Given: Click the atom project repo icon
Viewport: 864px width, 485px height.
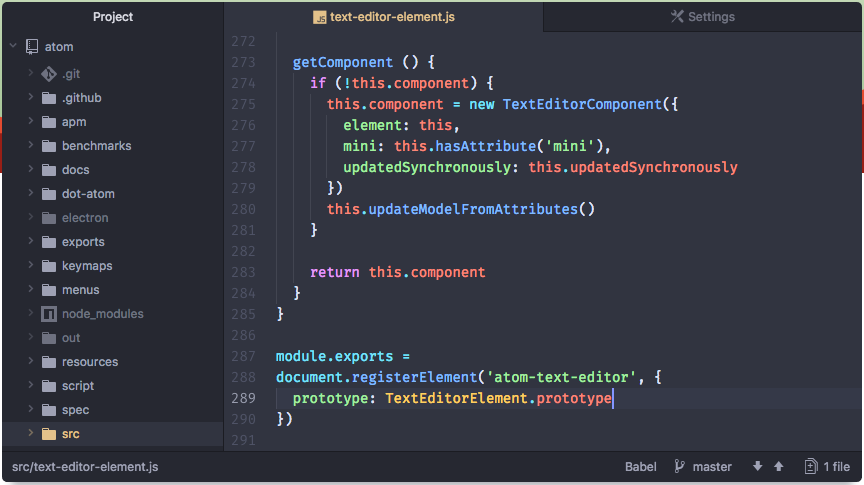Looking at the screenshot, I should 32,47.
